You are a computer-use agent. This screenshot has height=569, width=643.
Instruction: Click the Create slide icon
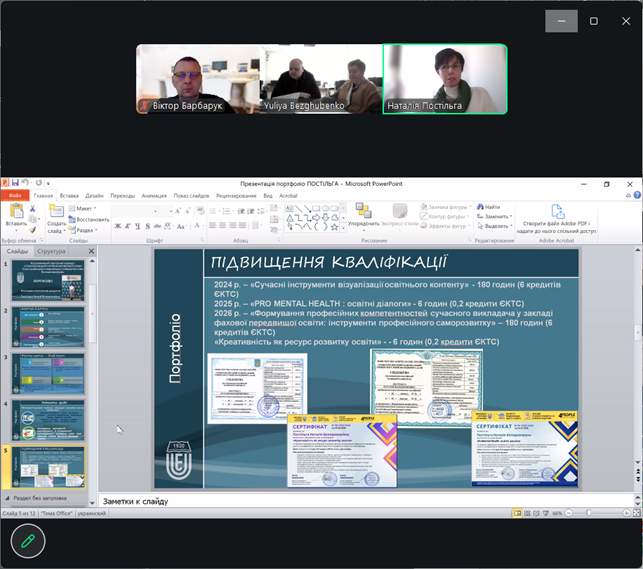[56, 211]
